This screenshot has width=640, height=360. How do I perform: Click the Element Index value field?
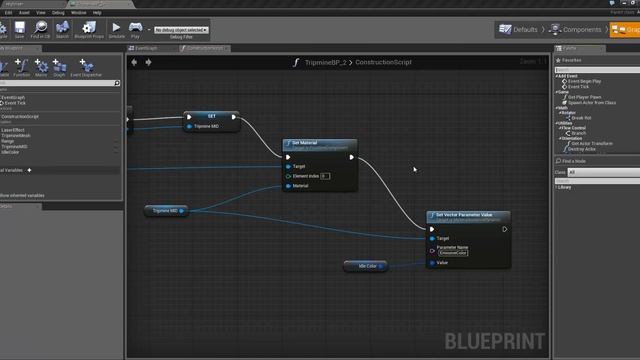[325, 176]
